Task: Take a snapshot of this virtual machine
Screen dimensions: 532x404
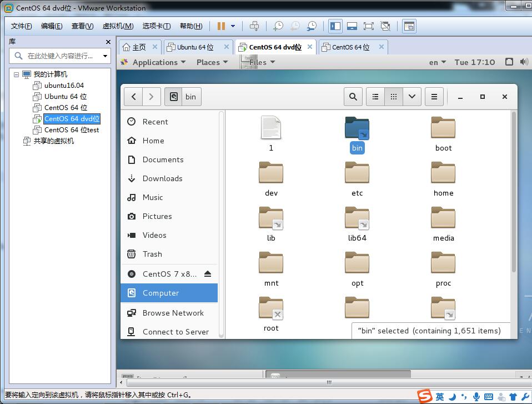Action: pyautogui.click(x=278, y=26)
